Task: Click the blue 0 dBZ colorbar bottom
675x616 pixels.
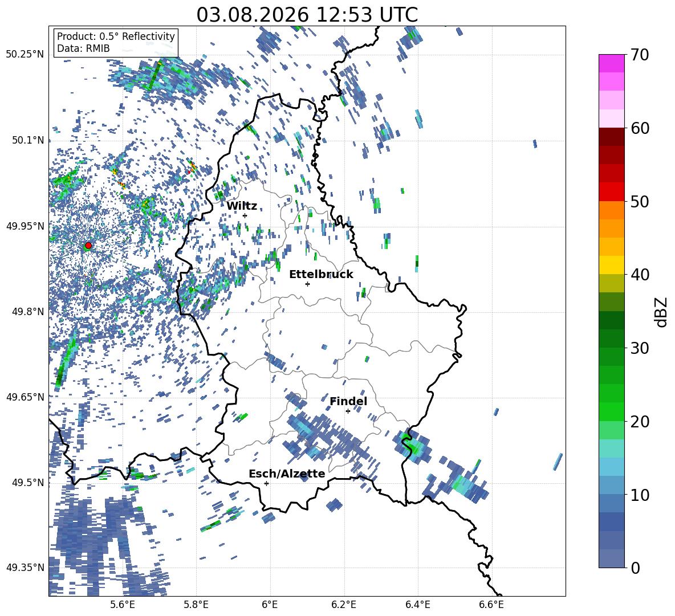Action: 611,558
